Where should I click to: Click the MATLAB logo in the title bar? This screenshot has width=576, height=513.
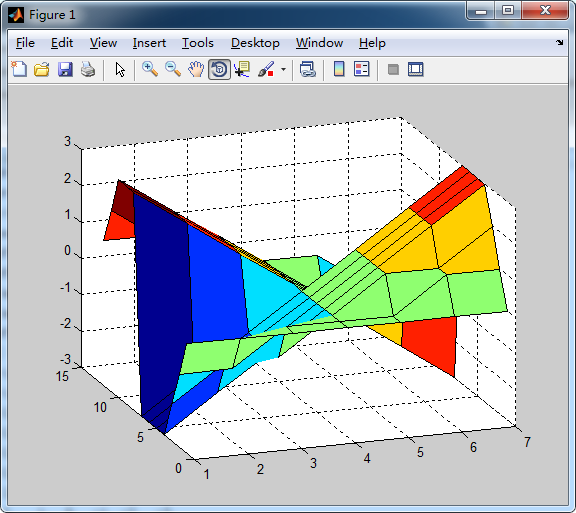(x=16, y=15)
